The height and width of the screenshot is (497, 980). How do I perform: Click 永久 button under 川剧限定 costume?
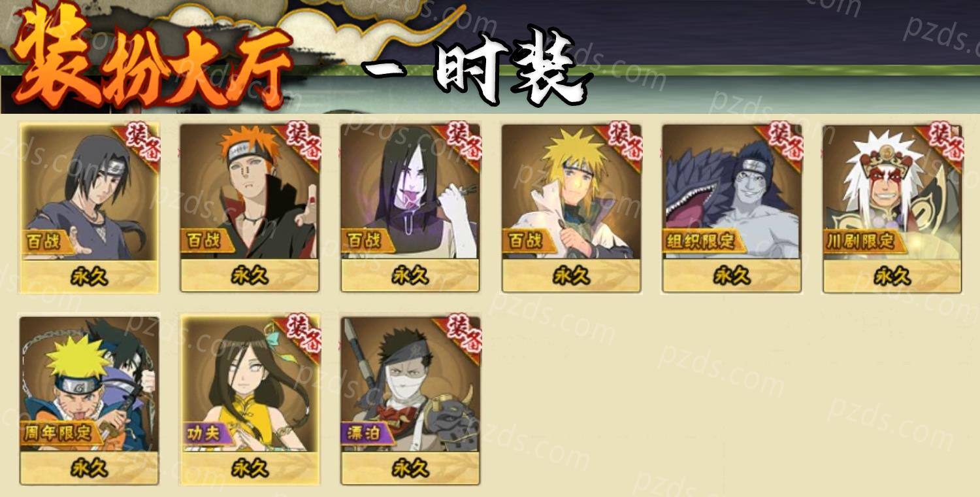pyautogui.click(x=892, y=276)
